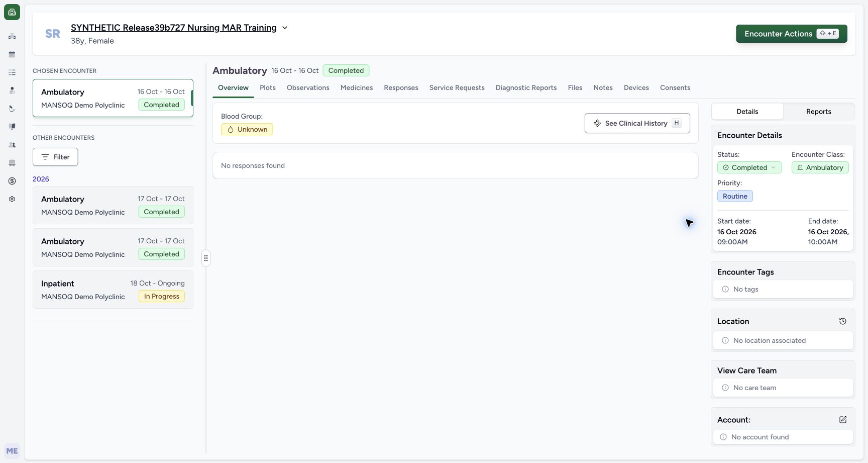
Task: Open patient name SYNTHETIC Release39b727 link
Action: (x=174, y=28)
